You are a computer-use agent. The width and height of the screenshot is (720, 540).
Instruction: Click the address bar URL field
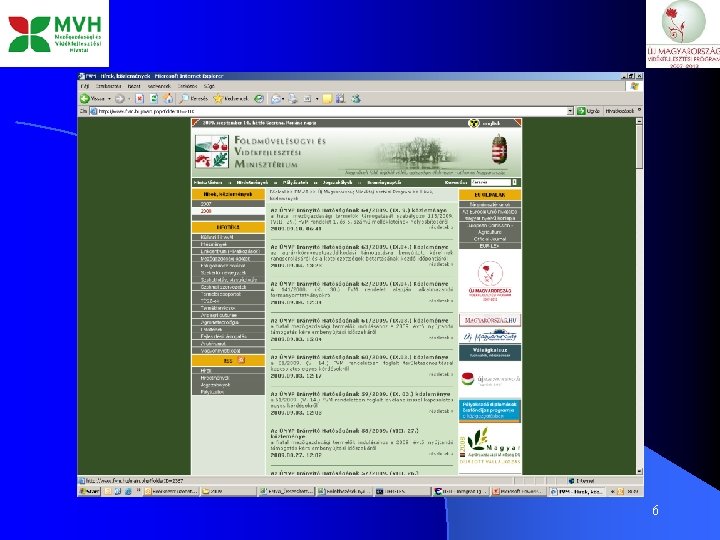pos(328,111)
